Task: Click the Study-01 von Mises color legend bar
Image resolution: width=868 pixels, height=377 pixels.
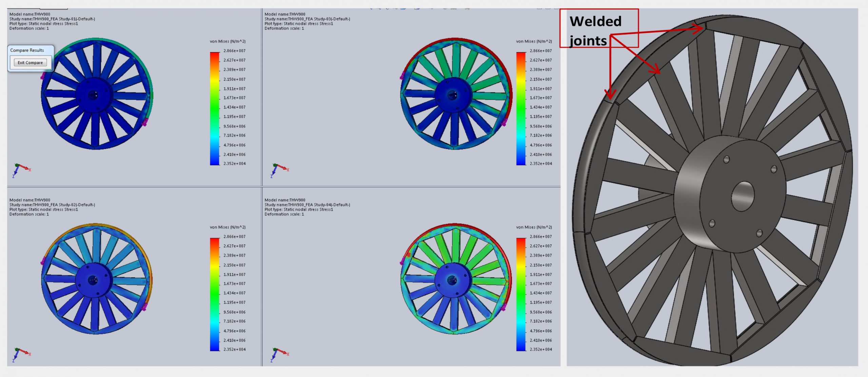Action: coord(215,108)
